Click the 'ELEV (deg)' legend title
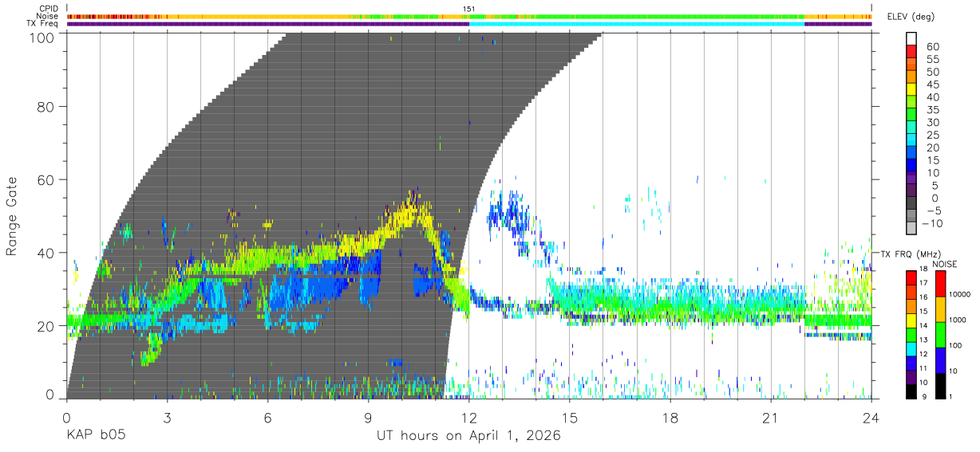The height and width of the screenshot is (452, 980). tap(911, 16)
